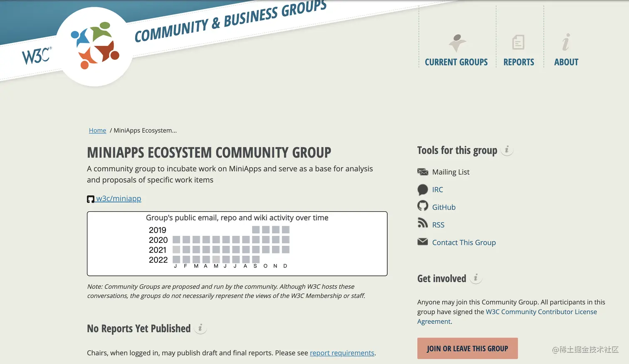Open the Reports menu item

pyautogui.click(x=519, y=62)
